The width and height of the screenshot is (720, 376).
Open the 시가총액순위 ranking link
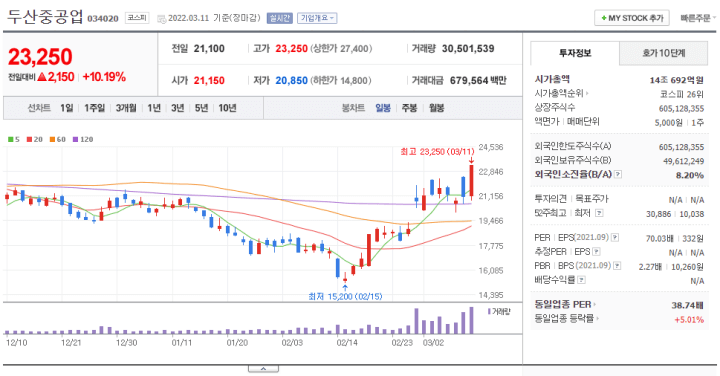coord(561,93)
